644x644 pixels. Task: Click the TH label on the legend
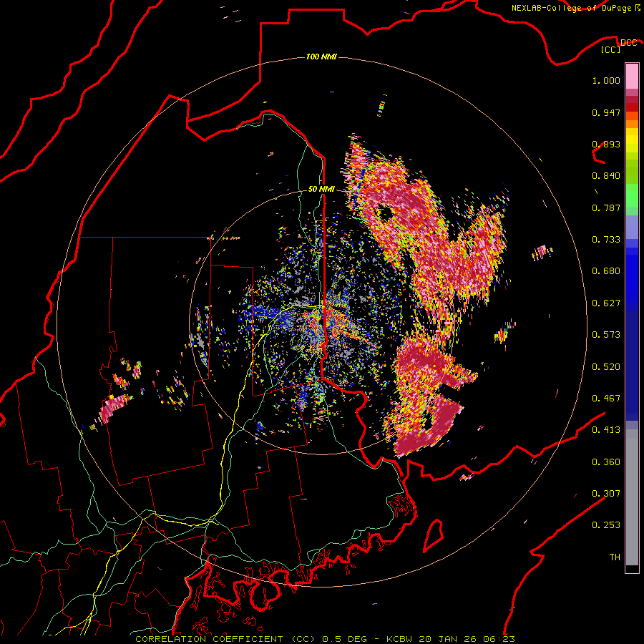615,557
